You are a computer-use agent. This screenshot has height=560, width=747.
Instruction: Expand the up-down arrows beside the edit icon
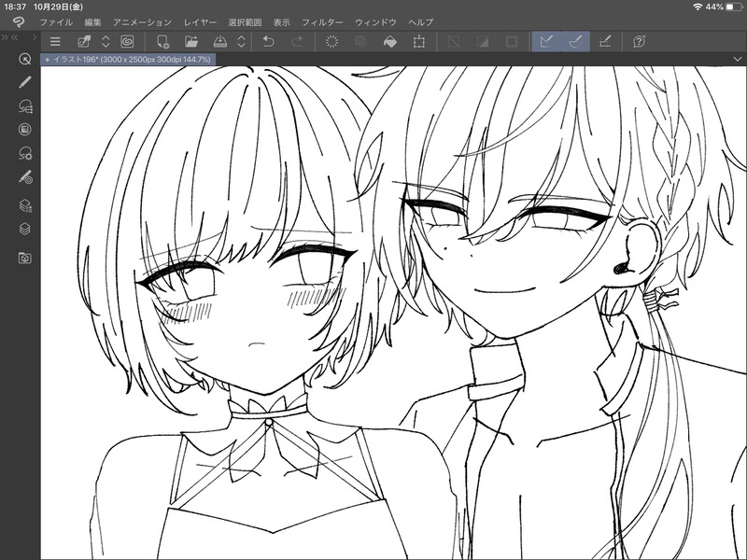tap(106, 42)
